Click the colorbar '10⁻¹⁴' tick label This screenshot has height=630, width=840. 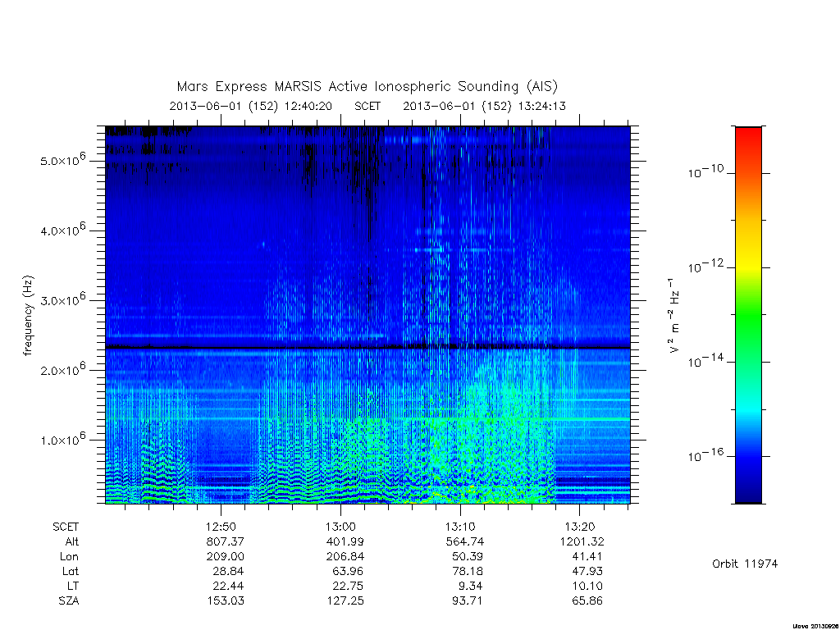tap(705, 361)
